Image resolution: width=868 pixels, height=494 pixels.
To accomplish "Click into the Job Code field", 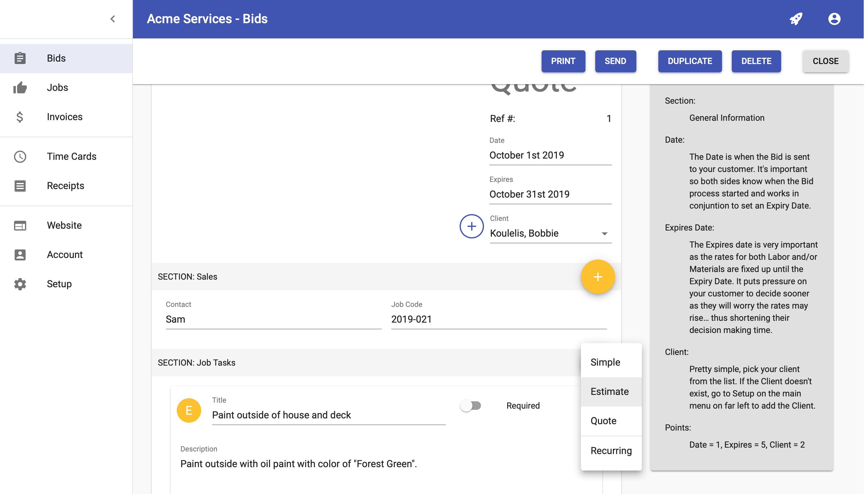I will [498, 319].
